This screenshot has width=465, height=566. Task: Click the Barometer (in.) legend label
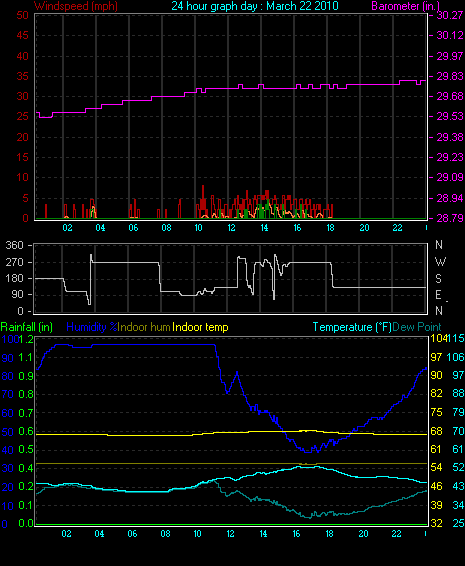click(405, 6)
